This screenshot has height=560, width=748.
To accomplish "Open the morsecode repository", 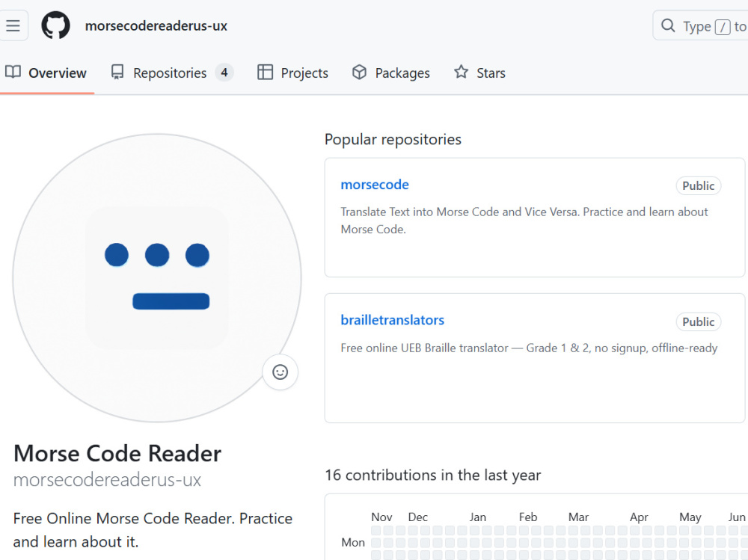I will (x=375, y=185).
